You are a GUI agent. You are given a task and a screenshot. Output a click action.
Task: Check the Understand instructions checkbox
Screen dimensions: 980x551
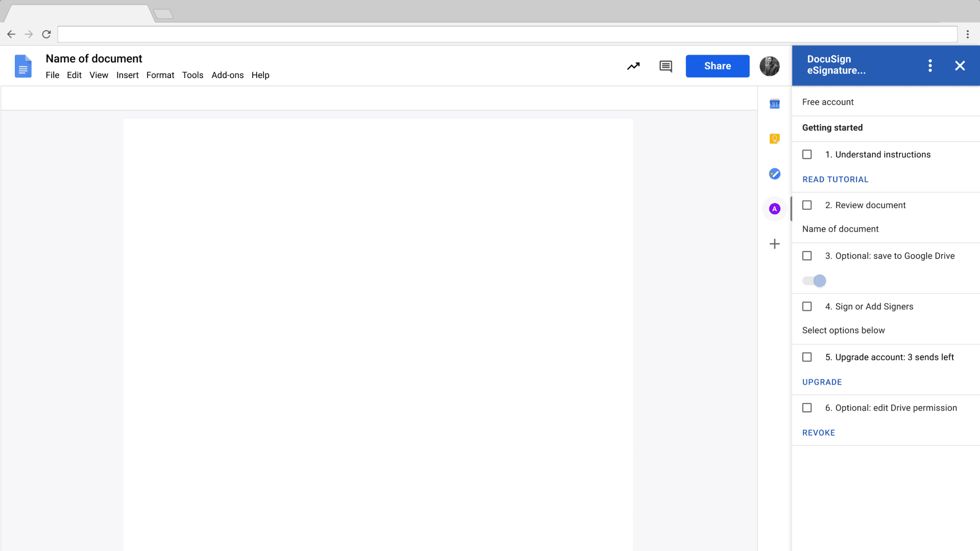(807, 154)
